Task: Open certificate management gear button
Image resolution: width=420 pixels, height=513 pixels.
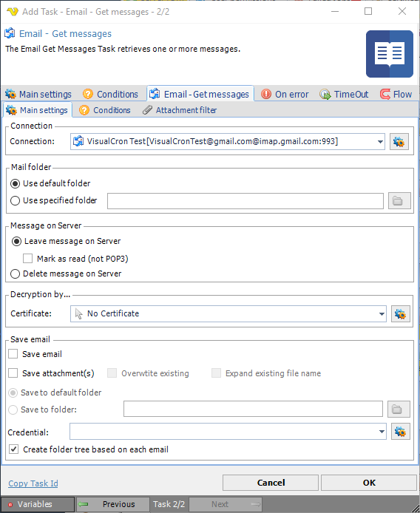Action: [400, 313]
